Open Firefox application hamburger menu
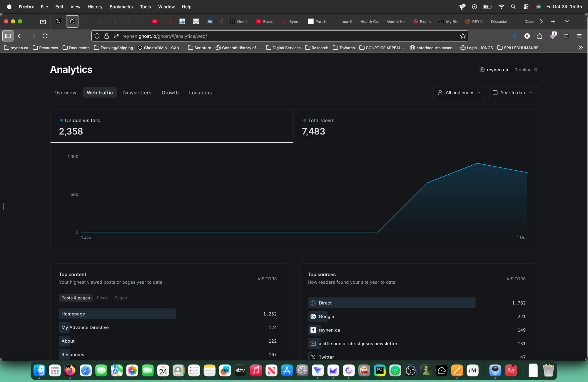 pos(579,36)
